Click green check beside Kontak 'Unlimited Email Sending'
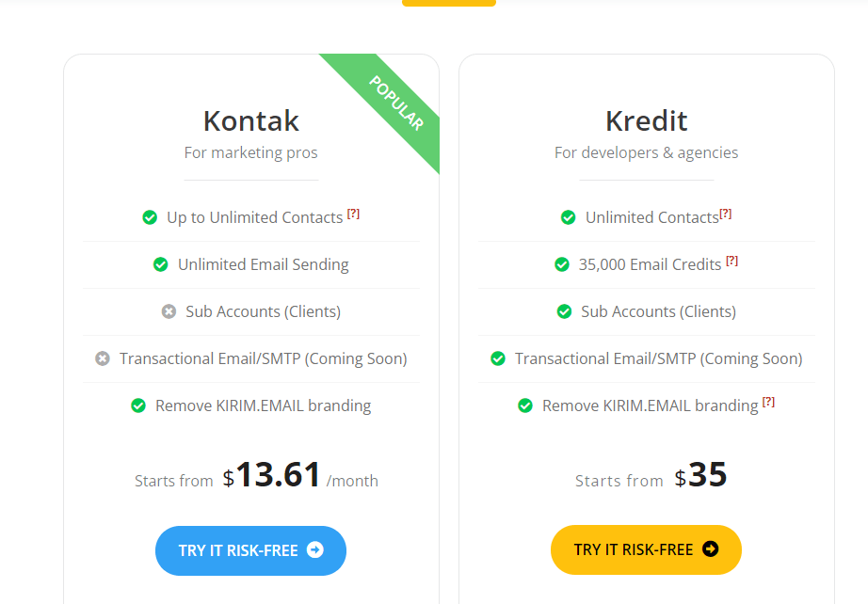This screenshot has width=868, height=604. (x=161, y=264)
